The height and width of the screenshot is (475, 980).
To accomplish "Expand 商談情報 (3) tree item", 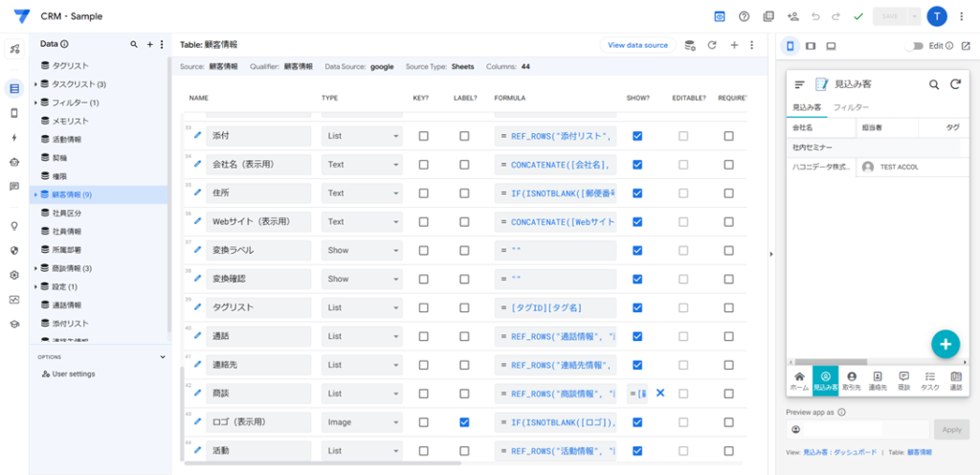I will [x=35, y=269].
